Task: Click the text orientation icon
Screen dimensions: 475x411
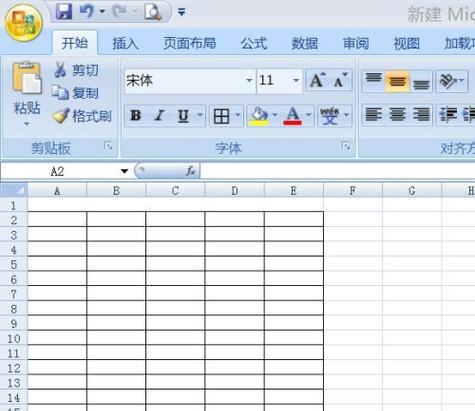Action: pyautogui.click(x=448, y=81)
